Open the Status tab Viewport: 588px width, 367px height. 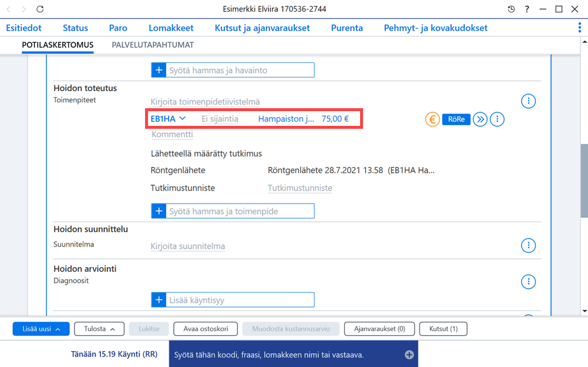click(x=75, y=28)
